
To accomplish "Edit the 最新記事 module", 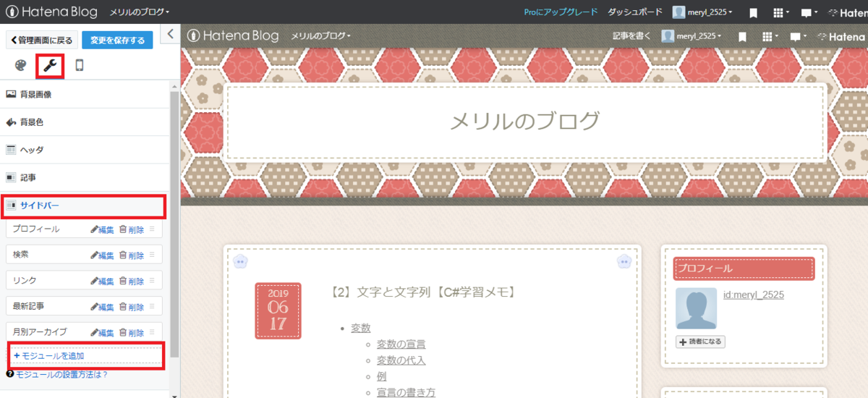I will click(x=102, y=307).
